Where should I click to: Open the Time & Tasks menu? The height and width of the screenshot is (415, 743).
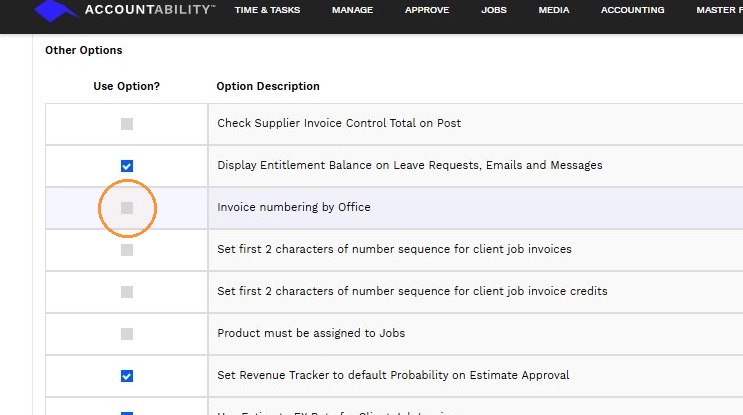pos(267,10)
